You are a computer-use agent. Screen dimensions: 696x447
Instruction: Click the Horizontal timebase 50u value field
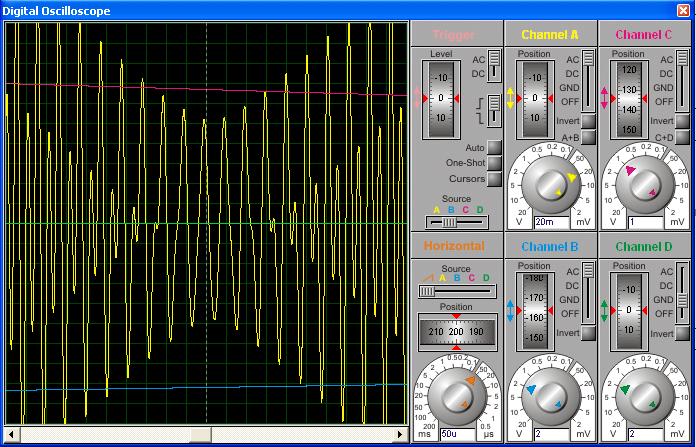click(458, 434)
